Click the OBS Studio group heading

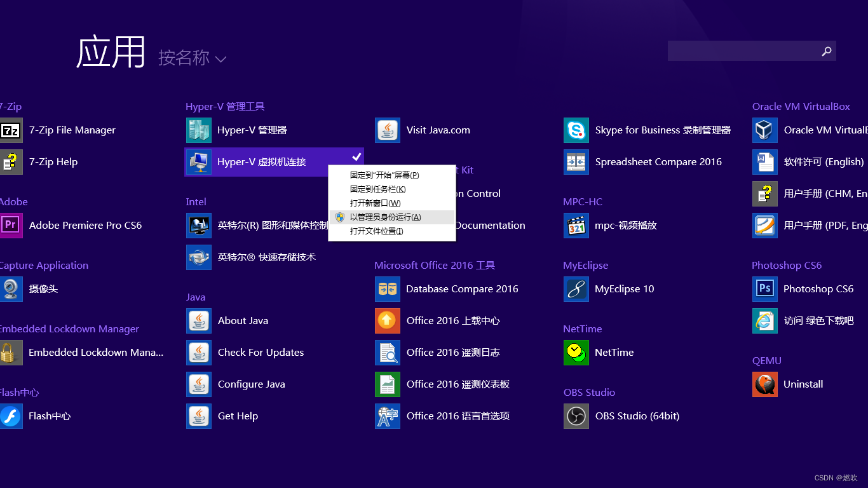(589, 393)
